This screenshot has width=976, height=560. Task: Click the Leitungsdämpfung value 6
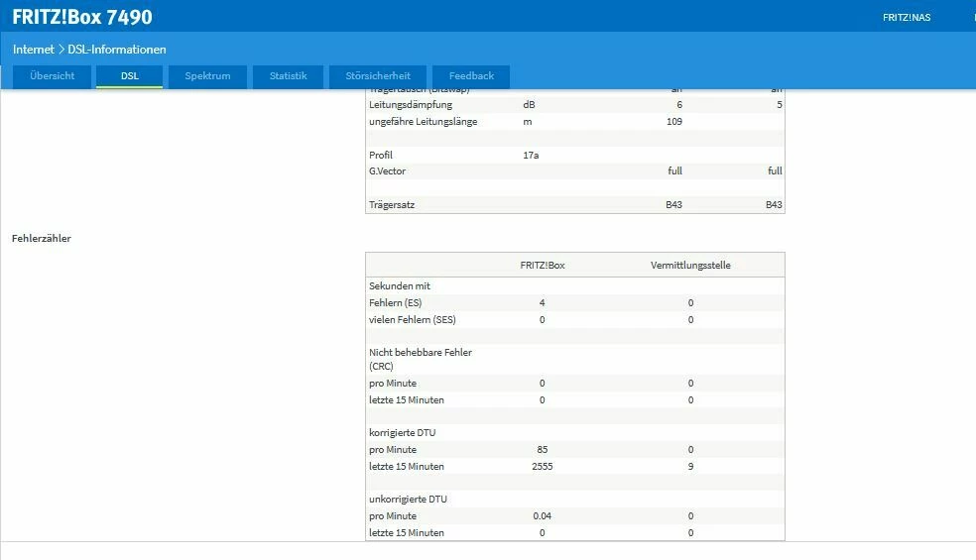[x=679, y=104]
